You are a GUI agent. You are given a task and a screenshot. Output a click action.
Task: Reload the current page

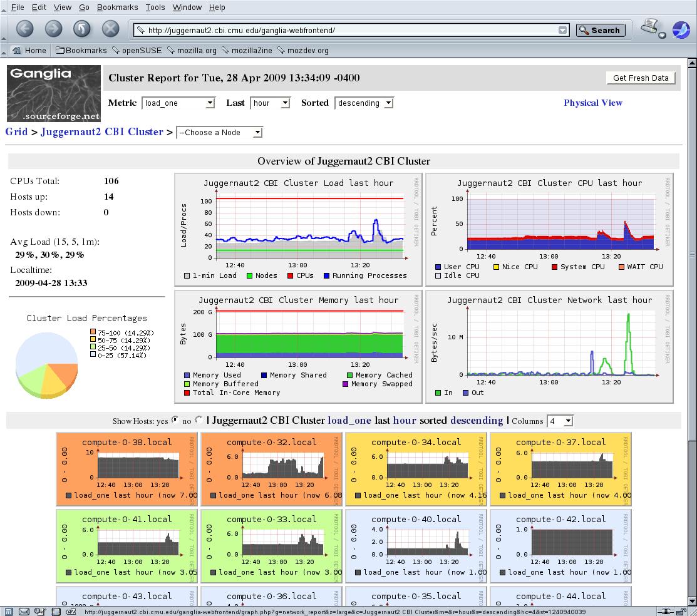pos(82,29)
